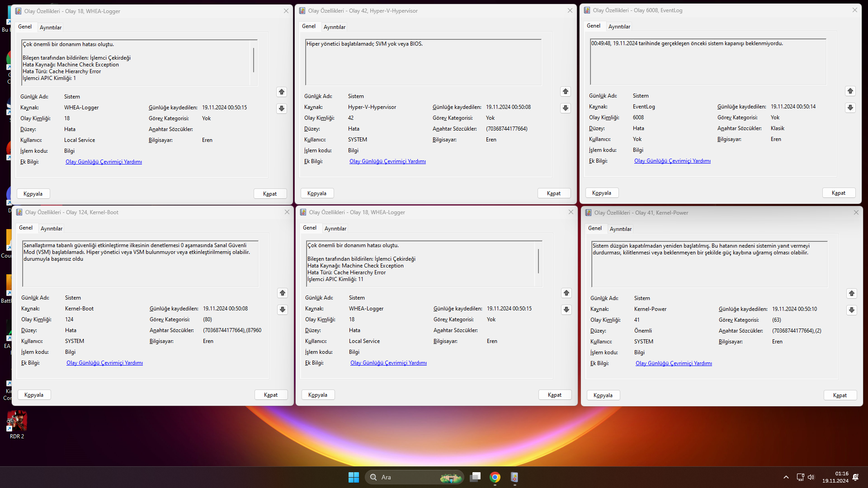868x488 pixels.
Task: Click next-event down arrow in Hyper-V-Hypervisor window
Action: (566, 108)
